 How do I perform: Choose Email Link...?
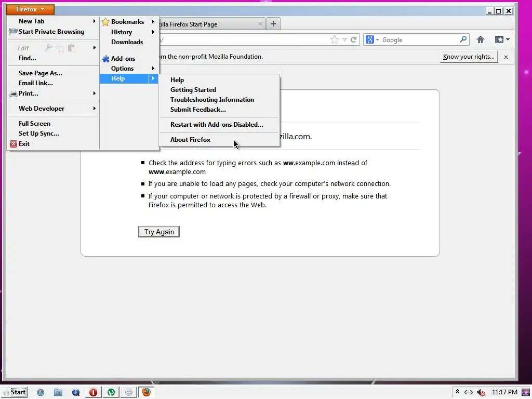[36, 83]
